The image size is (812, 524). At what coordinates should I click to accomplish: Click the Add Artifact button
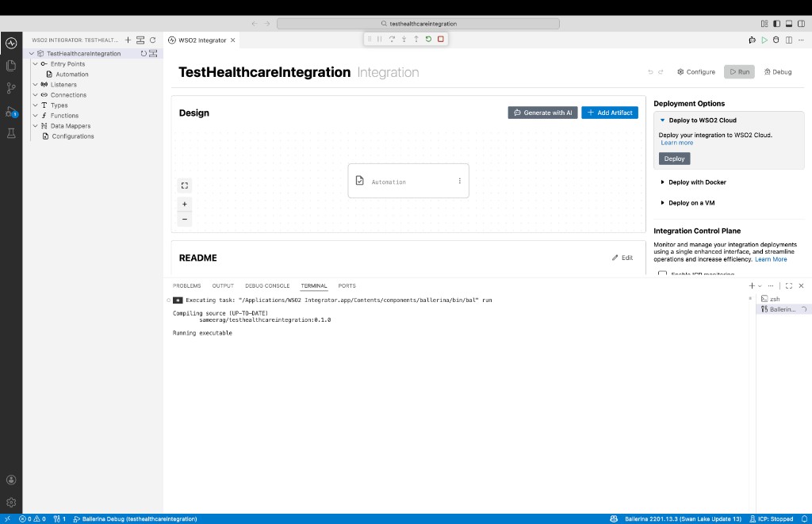click(x=610, y=113)
